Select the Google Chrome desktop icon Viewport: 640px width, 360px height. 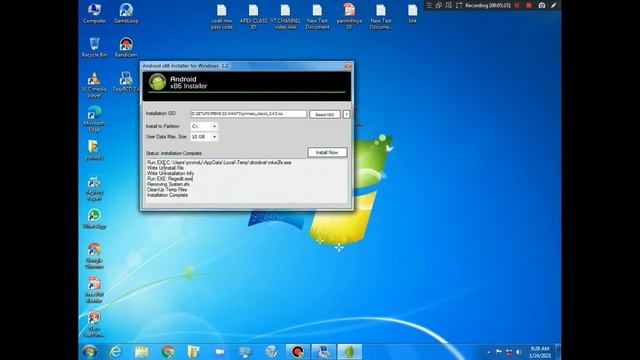(x=94, y=255)
